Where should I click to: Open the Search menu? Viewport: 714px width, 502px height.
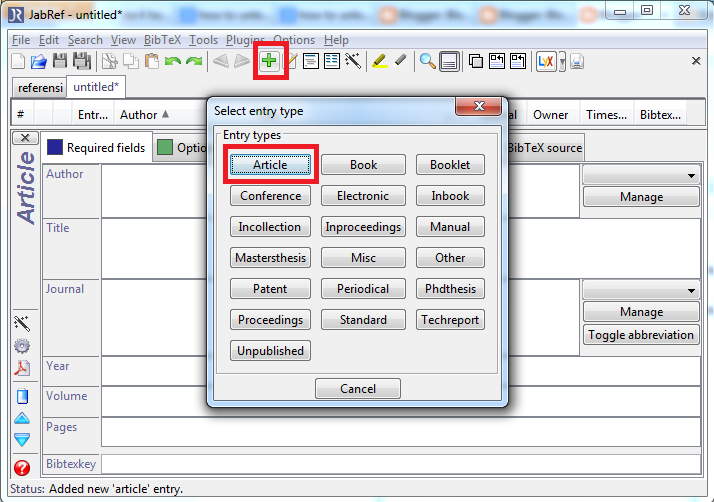click(85, 40)
